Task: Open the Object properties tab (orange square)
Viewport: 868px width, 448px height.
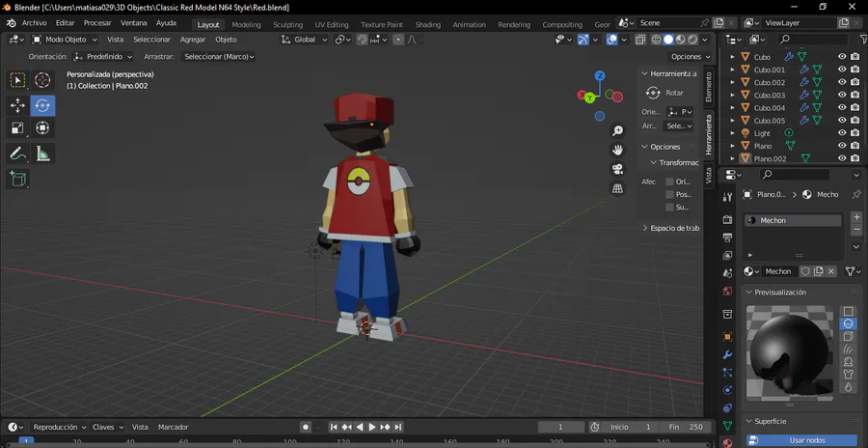Action: (727, 337)
